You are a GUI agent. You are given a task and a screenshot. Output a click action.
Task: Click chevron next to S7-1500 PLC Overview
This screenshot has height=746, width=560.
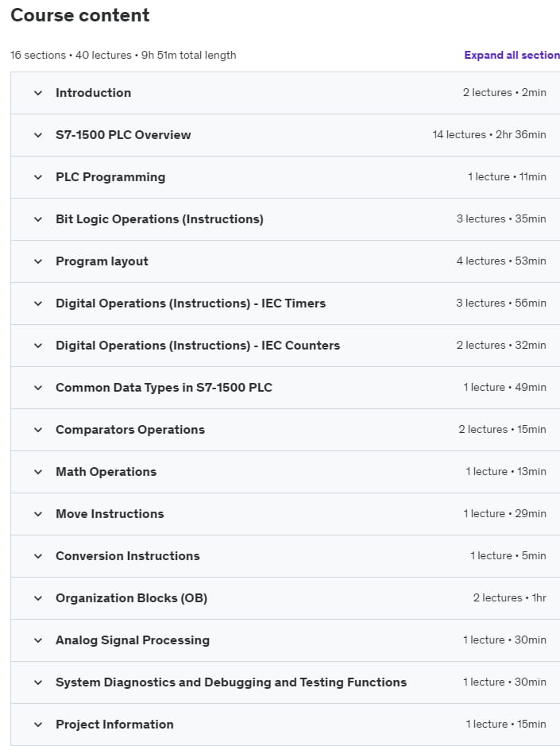click(38, 135)
